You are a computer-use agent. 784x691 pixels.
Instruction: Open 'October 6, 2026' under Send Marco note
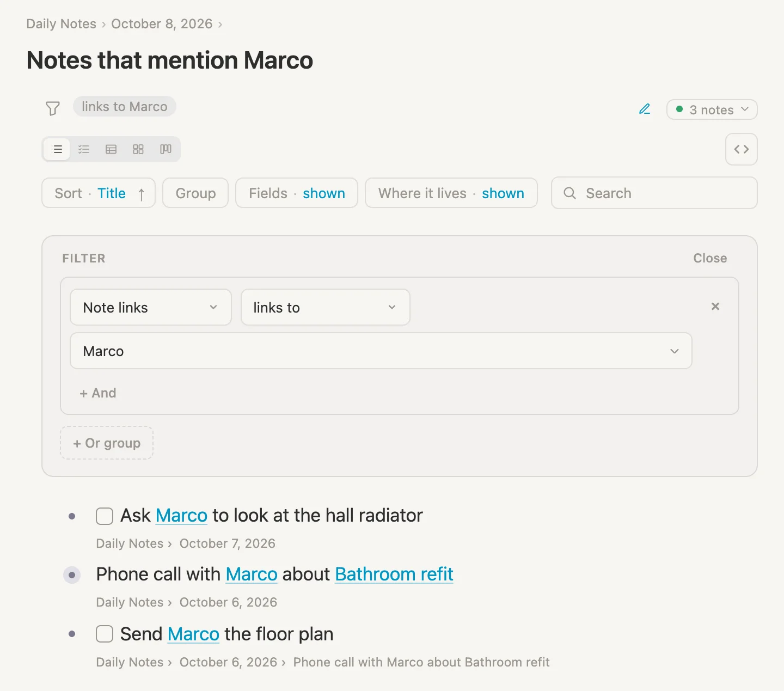(x=228, y=662)
